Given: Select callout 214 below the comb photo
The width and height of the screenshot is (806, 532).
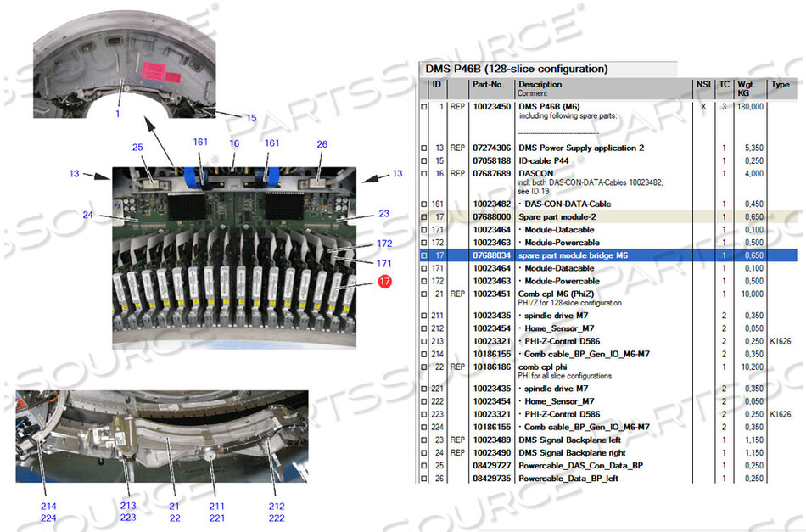Looking at the screenshot, I should pos(48,507).
